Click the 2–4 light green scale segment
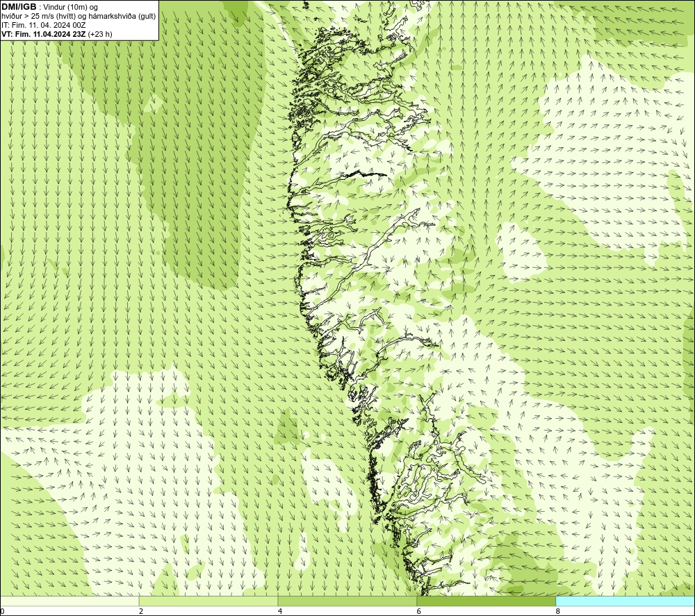The height and width of the screenshot is (616, 695). (x=208, y=601)
